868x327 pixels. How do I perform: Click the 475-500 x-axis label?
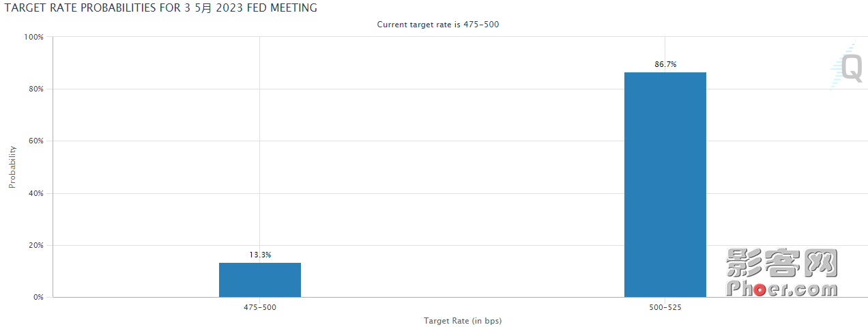(x=260, y=308)
